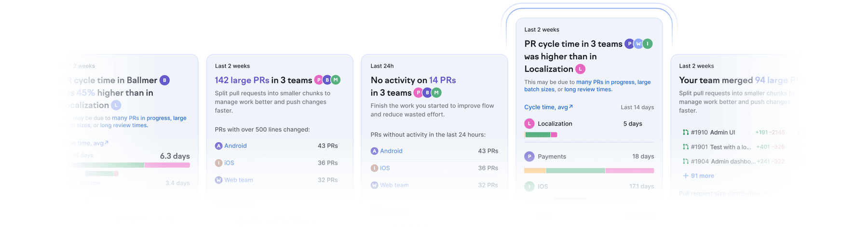This screenshot has height=227, width=868.
Task: Click the pull request icon beside #1901
Action: (685, 147)
